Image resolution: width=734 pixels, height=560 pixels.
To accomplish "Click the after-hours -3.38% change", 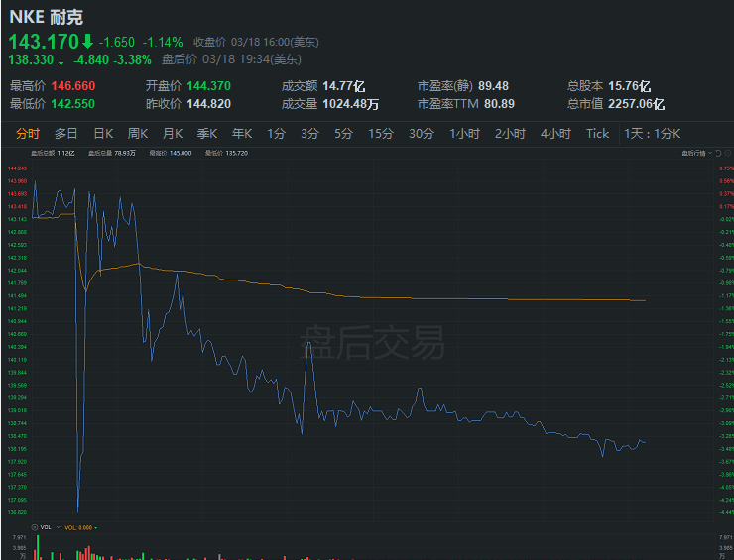I will pyautogui.click(x=132, y=59).
